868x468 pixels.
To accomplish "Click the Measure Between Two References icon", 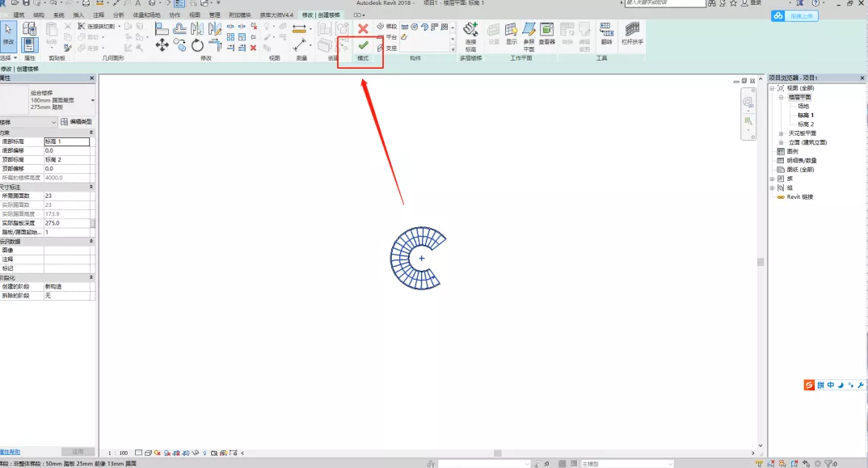I will (x=300, y=45).
